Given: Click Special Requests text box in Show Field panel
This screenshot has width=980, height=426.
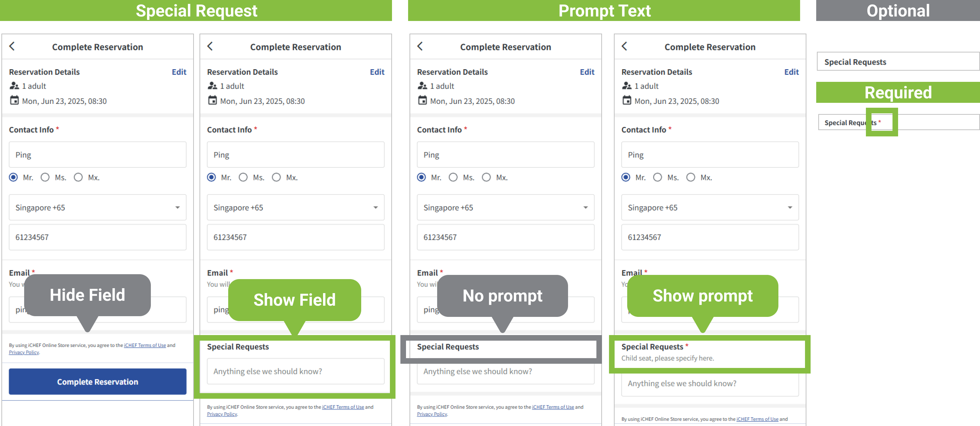Looking at the screenshot, I should (296, 371).
